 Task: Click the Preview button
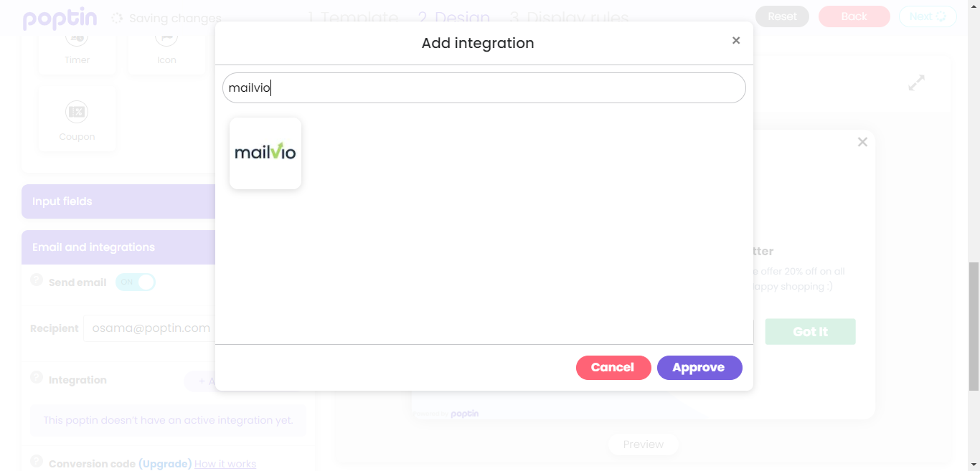tap(643, 444)
